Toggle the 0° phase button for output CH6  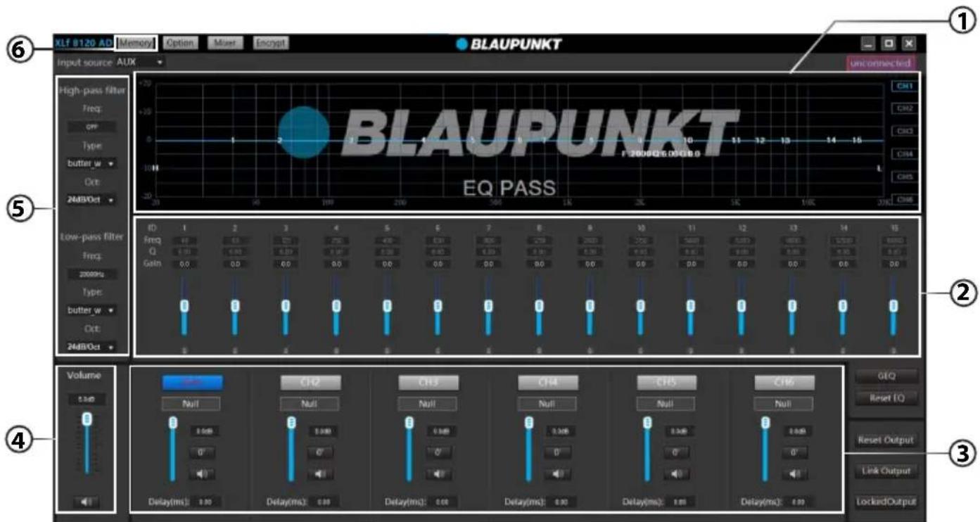click(794, 452)
